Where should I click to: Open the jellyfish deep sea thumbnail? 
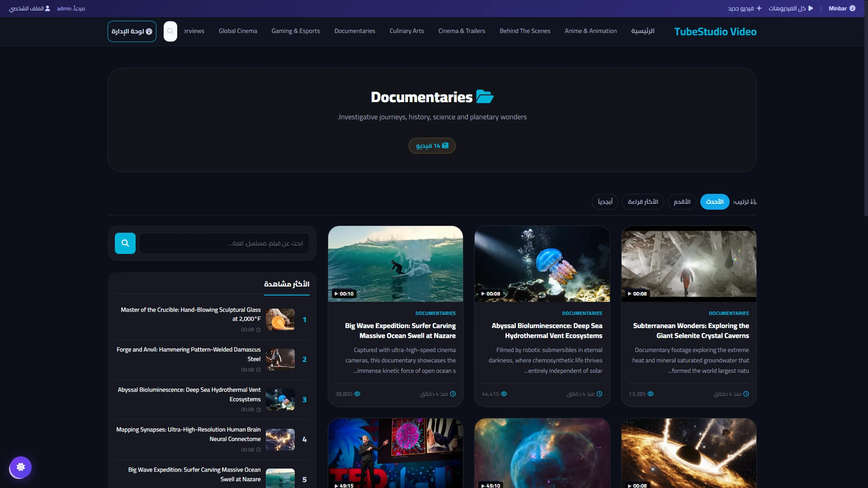[542, 264]
